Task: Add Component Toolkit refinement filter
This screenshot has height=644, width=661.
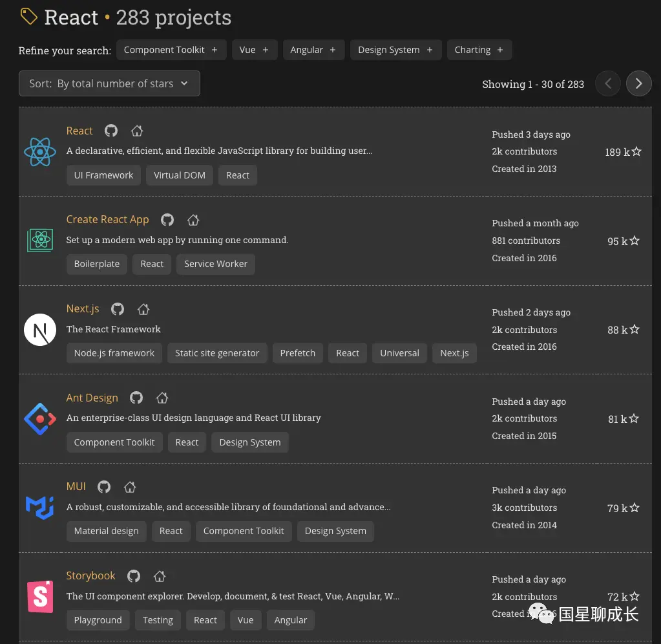Action: (171, 50)
